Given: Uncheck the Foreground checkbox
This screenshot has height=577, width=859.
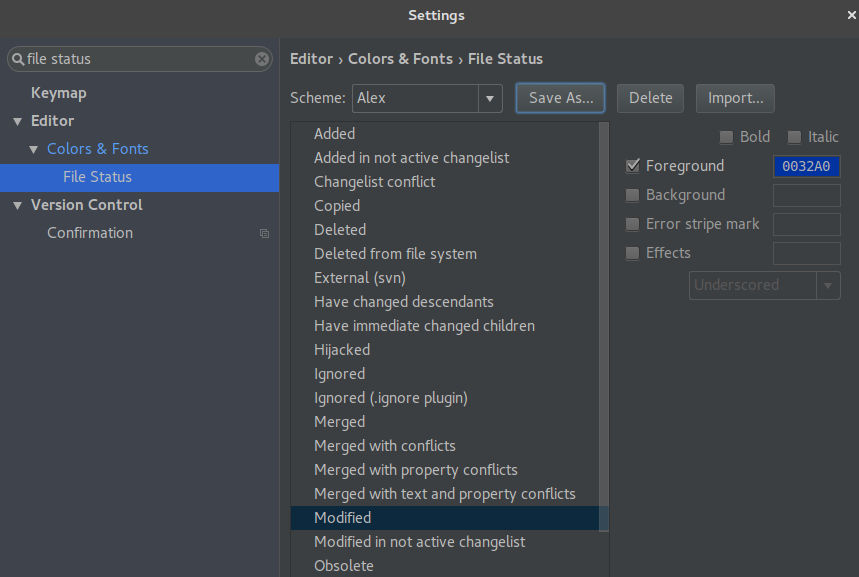Looking at the screenshot, I should [632, 166].
